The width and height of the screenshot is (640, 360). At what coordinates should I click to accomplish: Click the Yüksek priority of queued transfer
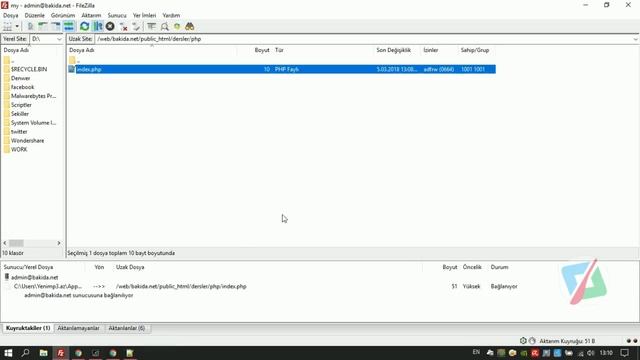point(472,287)
